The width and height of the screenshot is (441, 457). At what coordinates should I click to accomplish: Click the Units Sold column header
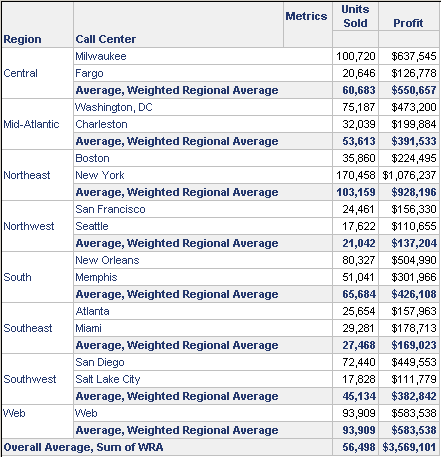click(x=355, y=16)
